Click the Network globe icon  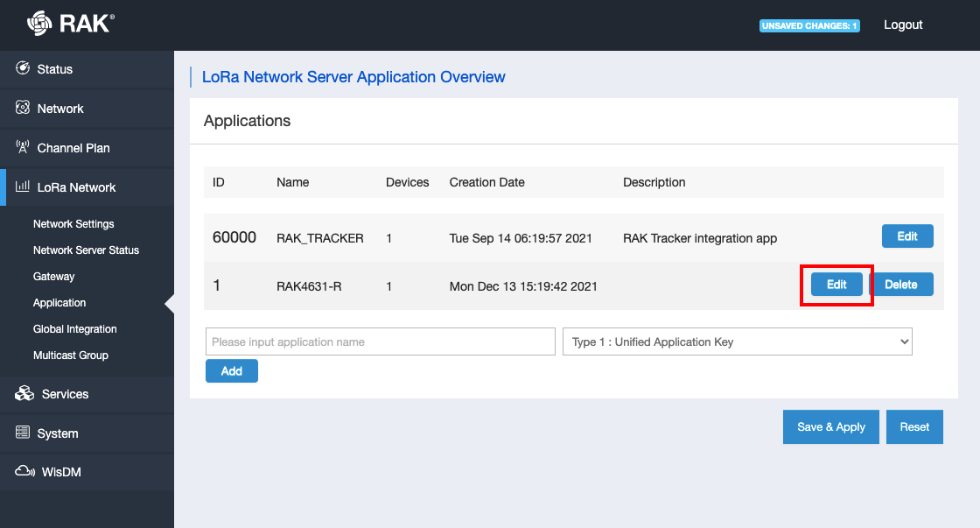click(23, 108)
